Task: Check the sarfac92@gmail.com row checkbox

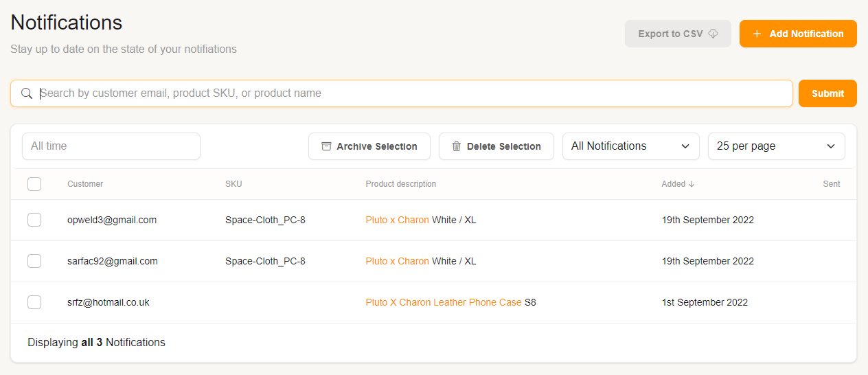Action: tap(34, 261)
